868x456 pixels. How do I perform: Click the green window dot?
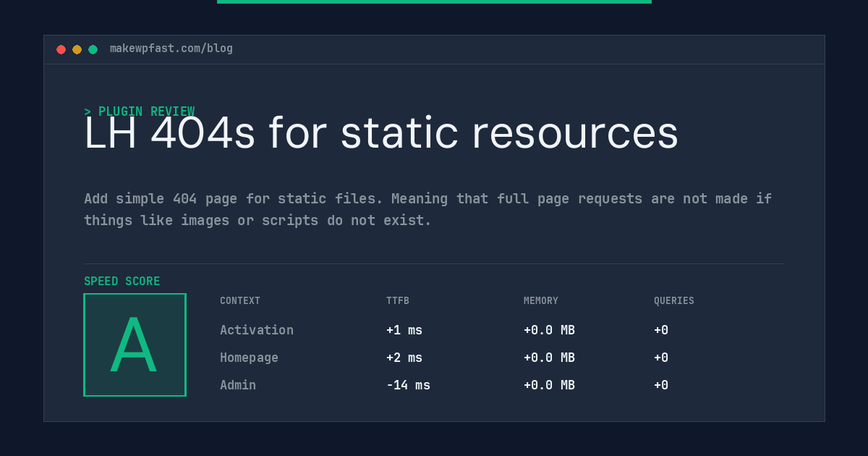93,49
